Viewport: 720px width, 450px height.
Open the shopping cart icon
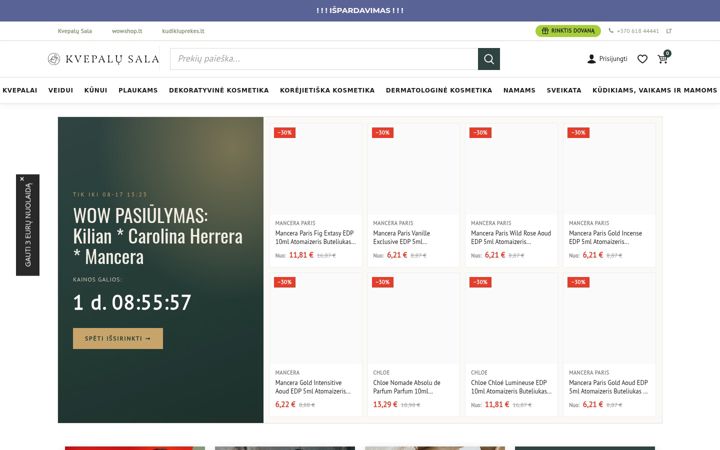click(663, 59)
